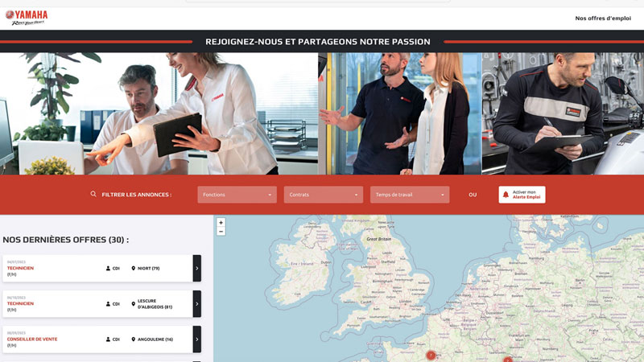Zoom in on the map
644x362 pixels.
click(x=221, y=222)
